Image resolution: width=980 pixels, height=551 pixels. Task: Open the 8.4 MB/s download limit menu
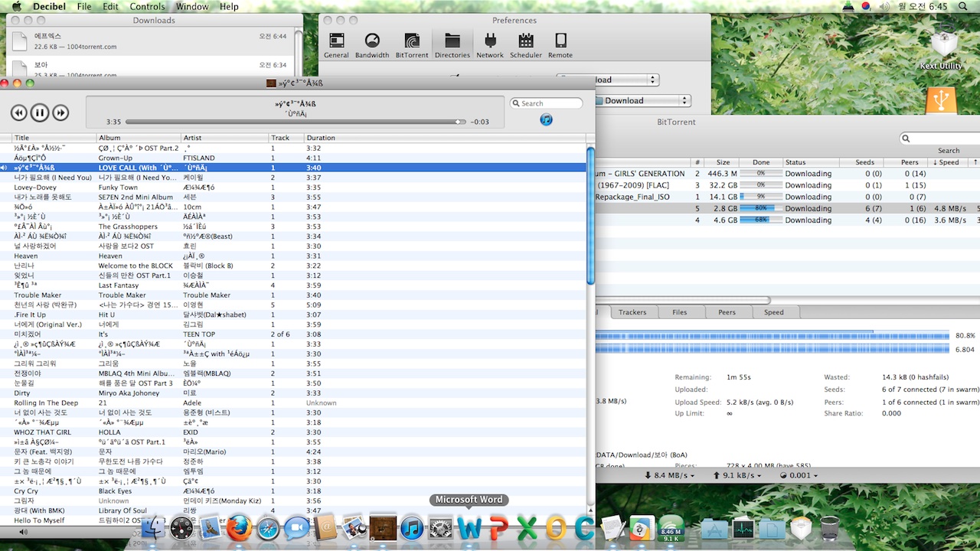tap(669, 475)
